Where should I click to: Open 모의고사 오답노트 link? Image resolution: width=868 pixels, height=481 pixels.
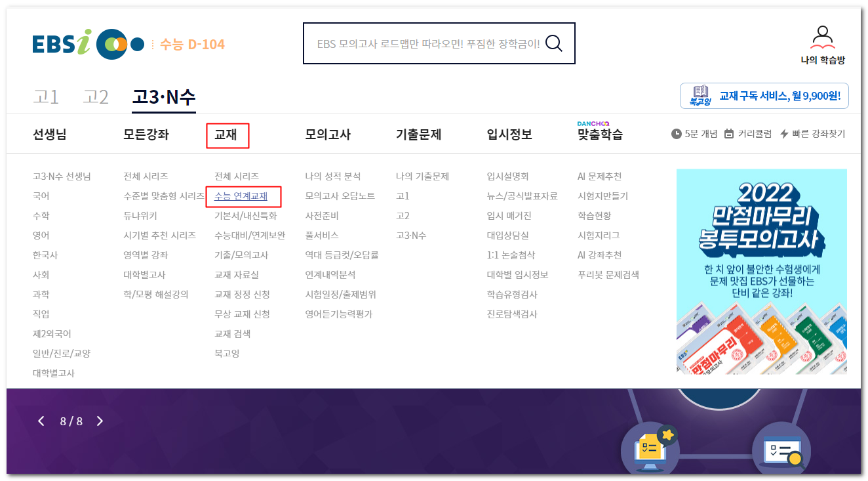(x=340, y=196)
